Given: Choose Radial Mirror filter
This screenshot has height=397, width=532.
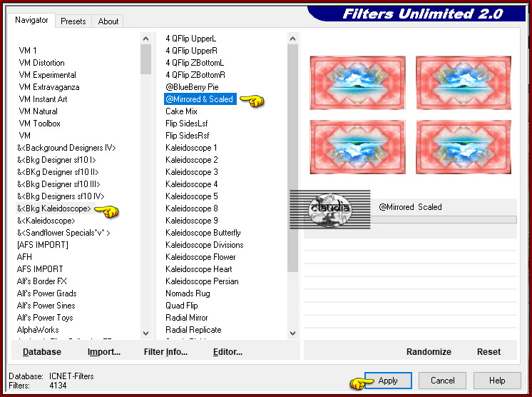Looking at the screenshot, I should [187, 318].
